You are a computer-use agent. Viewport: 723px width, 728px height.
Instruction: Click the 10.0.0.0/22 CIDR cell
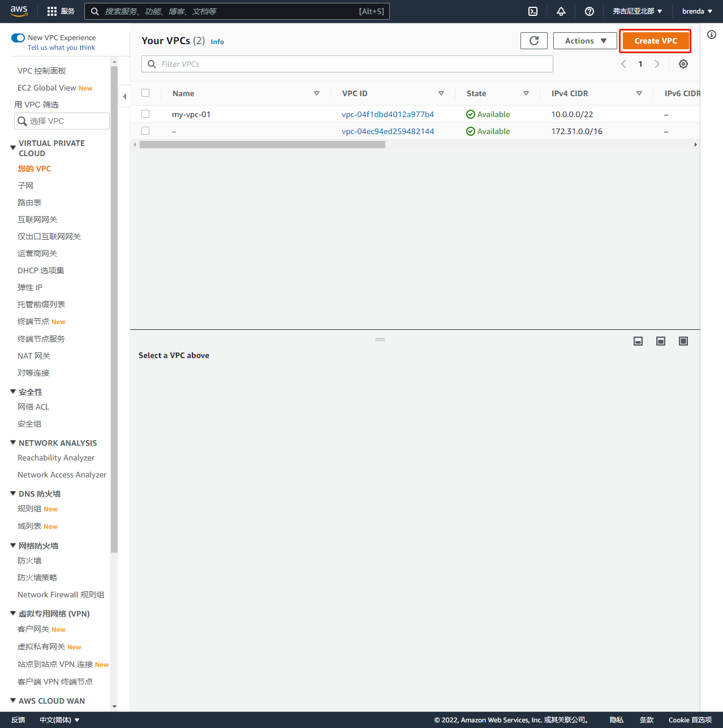[573, 114]
